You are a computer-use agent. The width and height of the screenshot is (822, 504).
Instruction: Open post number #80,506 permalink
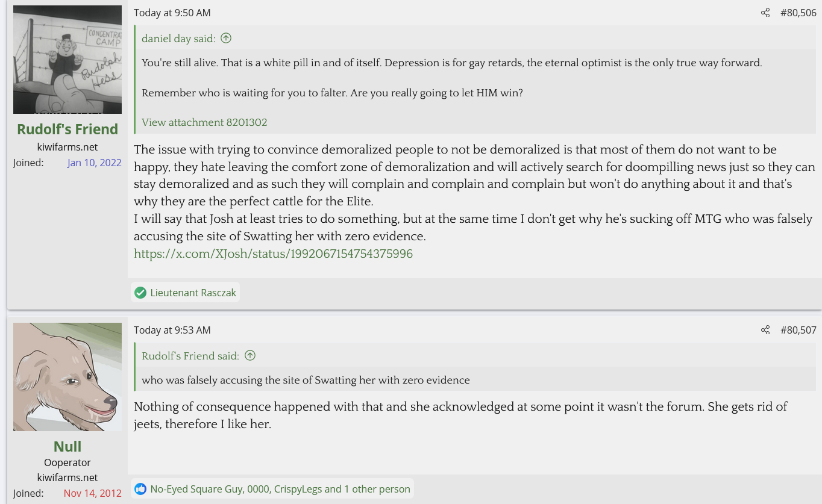pos(798,13)
